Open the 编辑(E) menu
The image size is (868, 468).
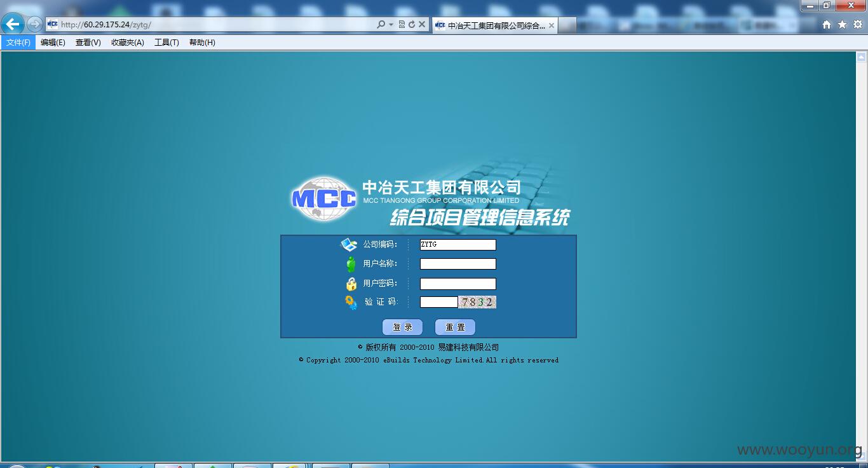coord(53,43)
